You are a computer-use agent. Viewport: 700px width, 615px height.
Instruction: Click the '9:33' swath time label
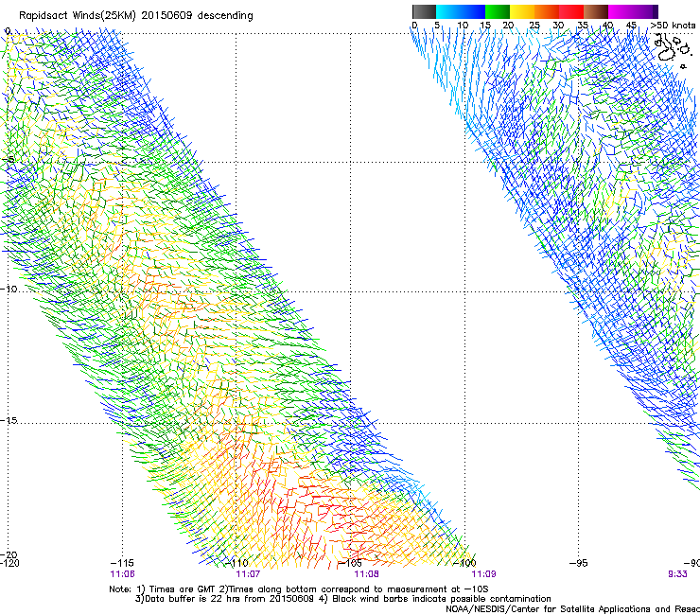pyautogui.click(x=677, y=574)
